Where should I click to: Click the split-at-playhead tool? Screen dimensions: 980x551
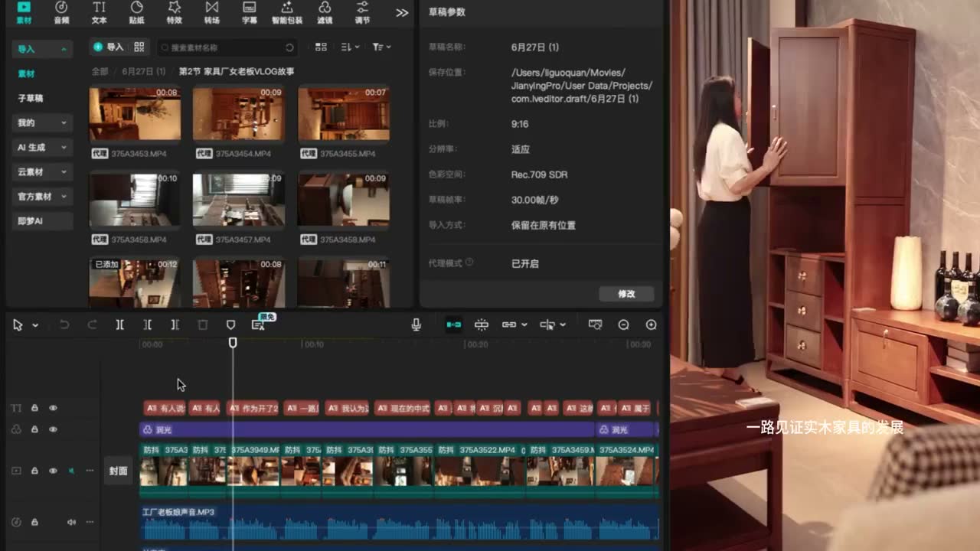[x=120, y=325]
